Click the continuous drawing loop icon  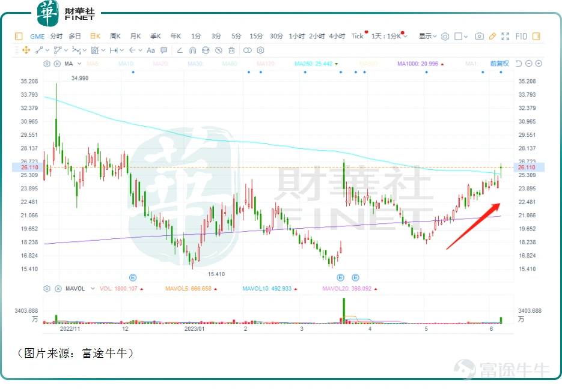pyautogui.click(x=206, y=50)
